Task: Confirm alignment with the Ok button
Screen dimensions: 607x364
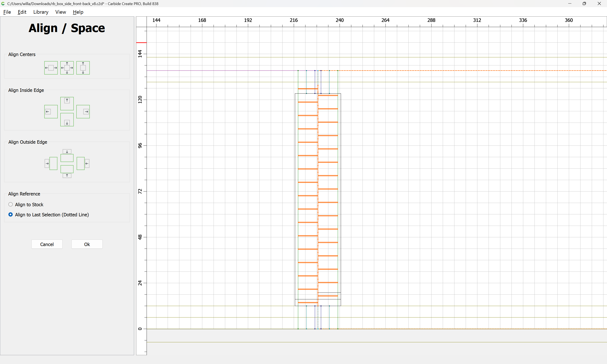Action: tap(87, 244)
